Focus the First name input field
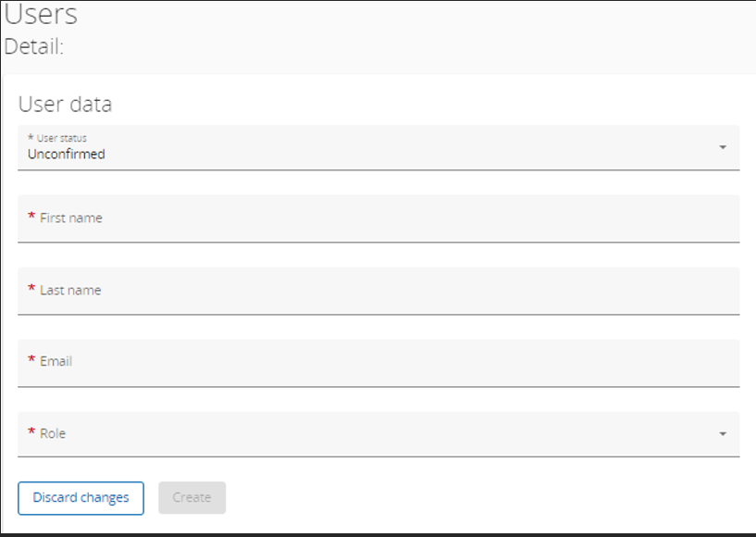 pyautogui.click(x=370, y=219)
